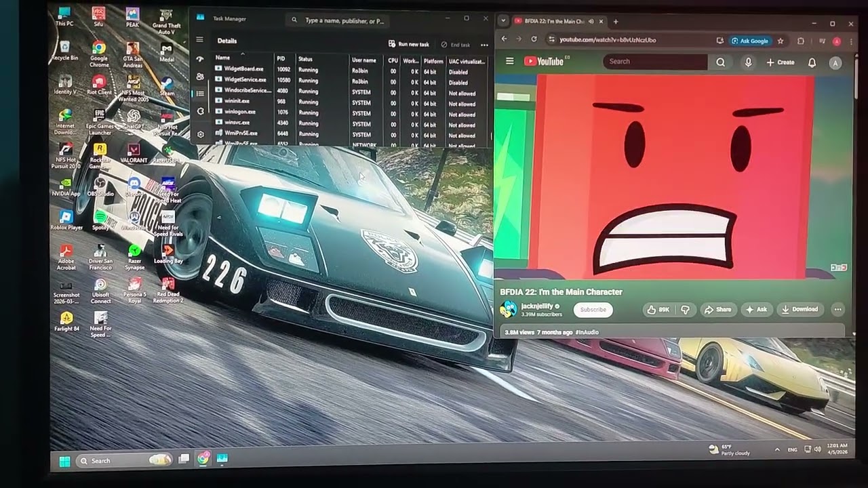The image size is (868, 488).
Task: Show hidden system tray icons chevron
Action: pos(777,449)
